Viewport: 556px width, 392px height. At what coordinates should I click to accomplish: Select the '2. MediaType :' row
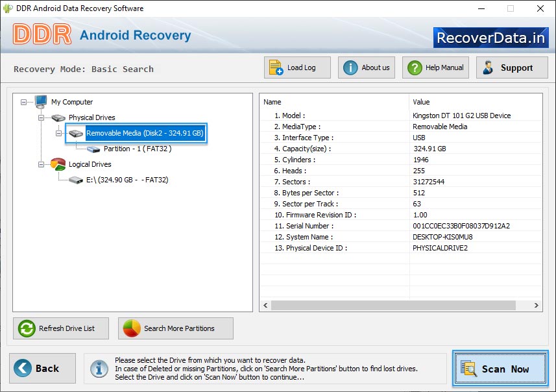point(401,127)
